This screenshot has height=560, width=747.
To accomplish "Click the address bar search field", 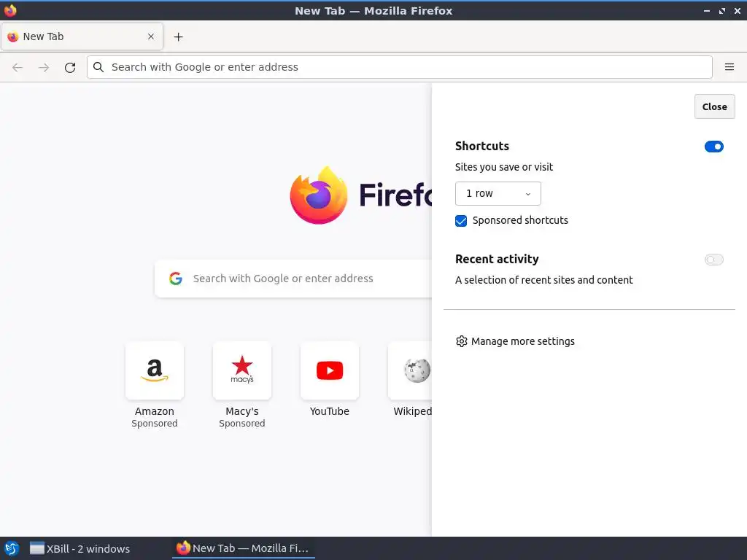I will pyautogui.click(x=399, y=67).
